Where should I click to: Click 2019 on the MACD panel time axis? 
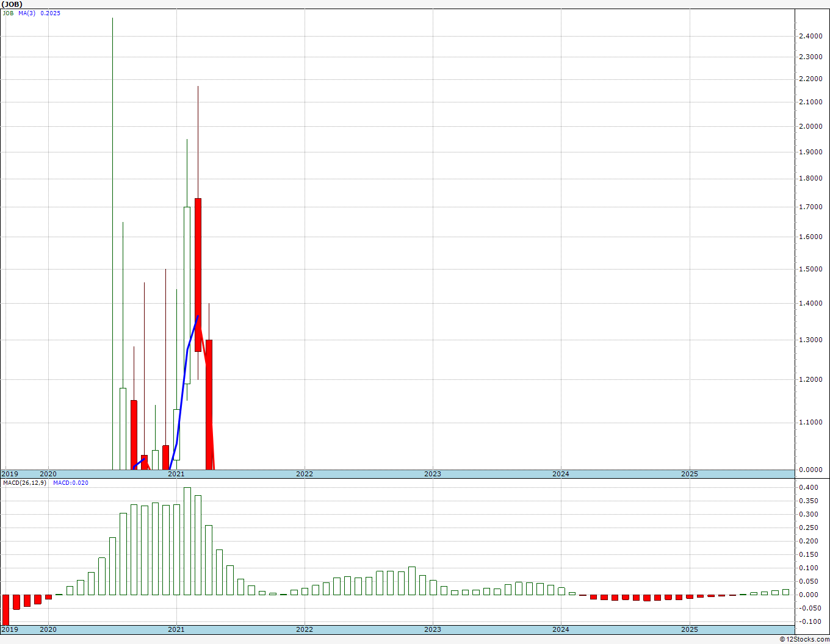(x=10, y=629)
